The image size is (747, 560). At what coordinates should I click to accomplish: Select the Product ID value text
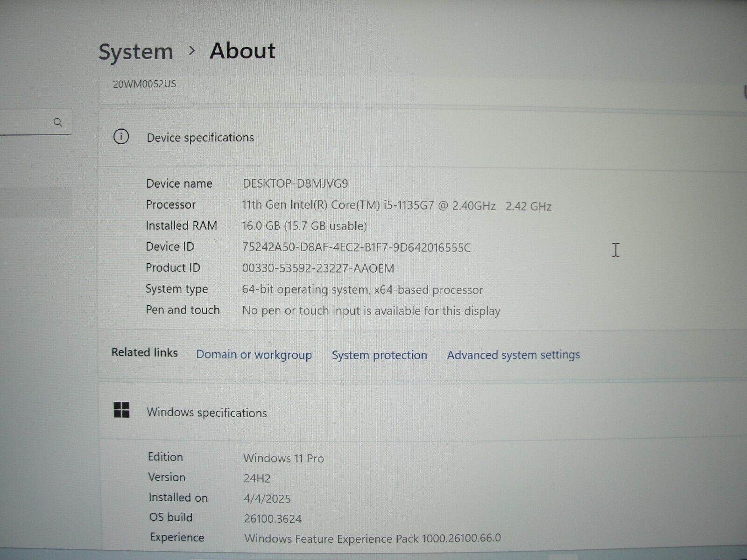point(319,268)
